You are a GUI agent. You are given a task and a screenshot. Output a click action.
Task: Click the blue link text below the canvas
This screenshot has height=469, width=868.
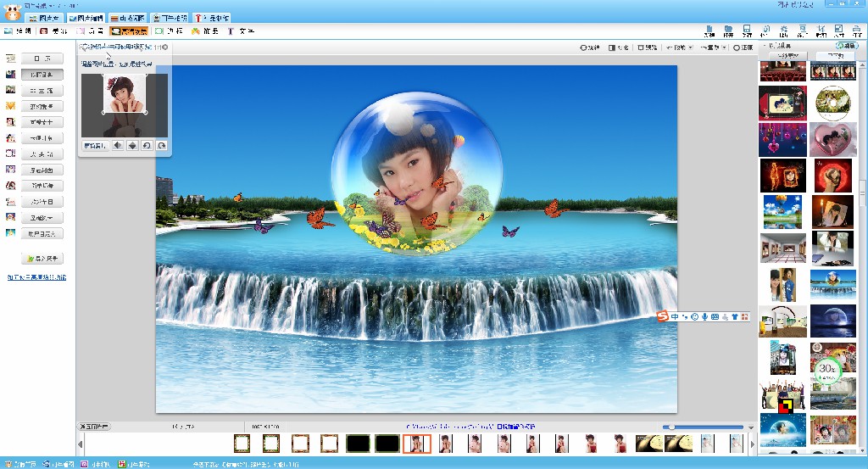tap(470, 427)
